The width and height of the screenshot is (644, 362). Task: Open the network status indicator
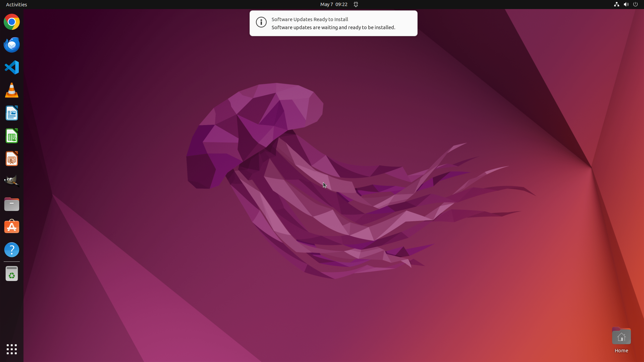(x=616, y=4)
